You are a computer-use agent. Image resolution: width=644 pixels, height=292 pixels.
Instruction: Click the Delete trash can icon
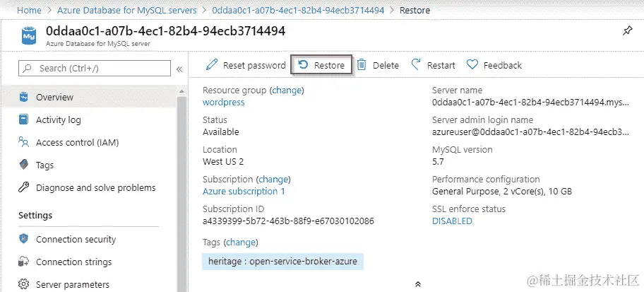(362, 64)
